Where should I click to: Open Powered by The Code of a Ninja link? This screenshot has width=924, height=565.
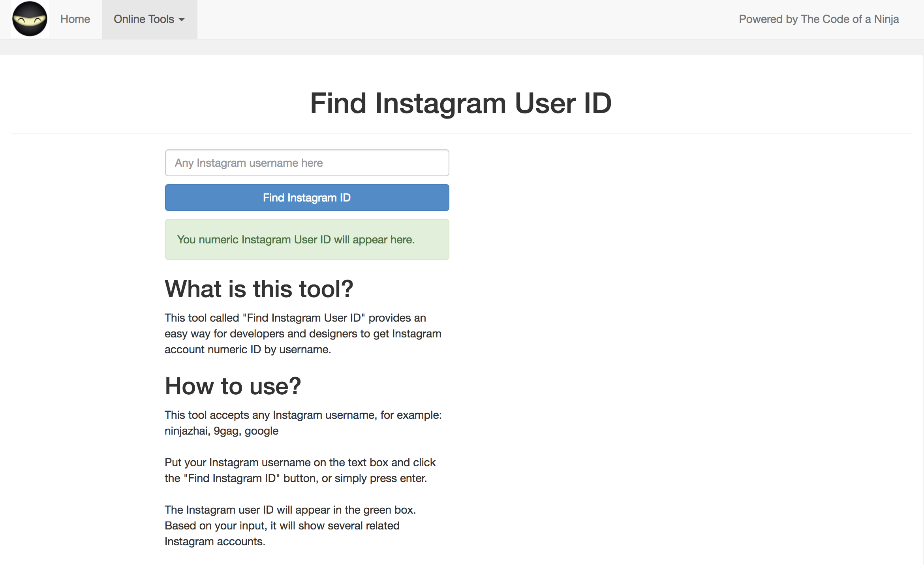pos(819,19)
